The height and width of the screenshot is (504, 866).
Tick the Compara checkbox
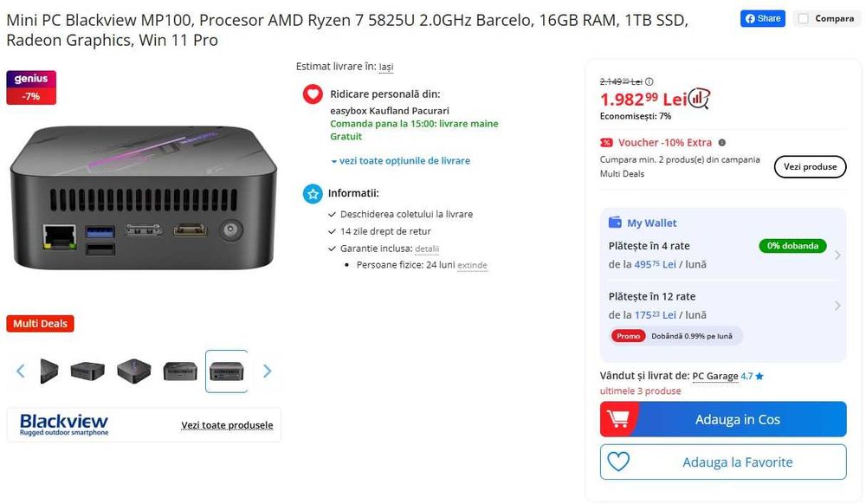click(x=804, y=18)
